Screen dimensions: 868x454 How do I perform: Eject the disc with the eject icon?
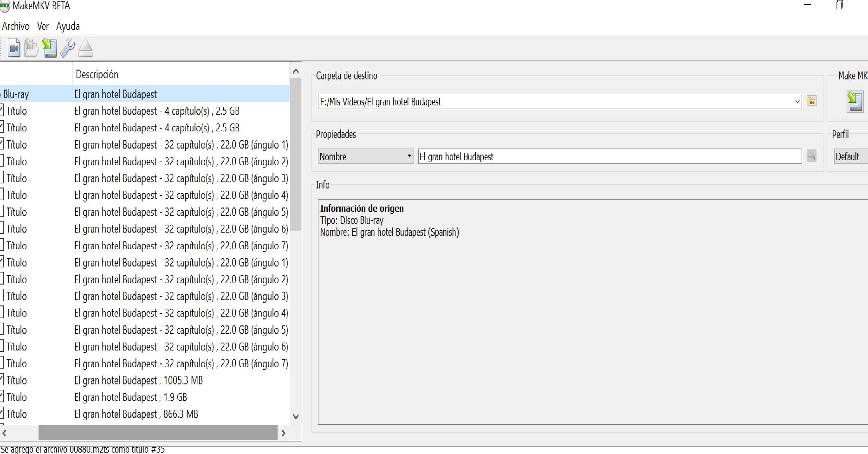tap(85, 48)
